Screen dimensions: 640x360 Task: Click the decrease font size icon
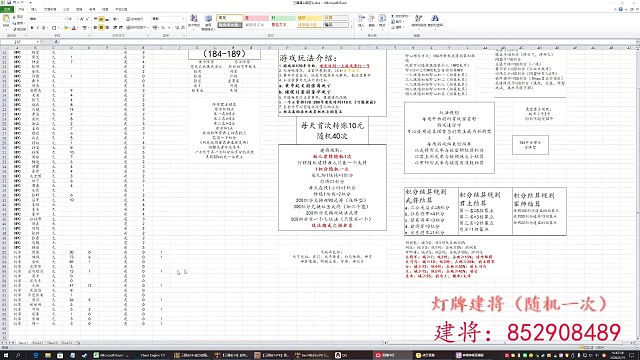point(87,19)
